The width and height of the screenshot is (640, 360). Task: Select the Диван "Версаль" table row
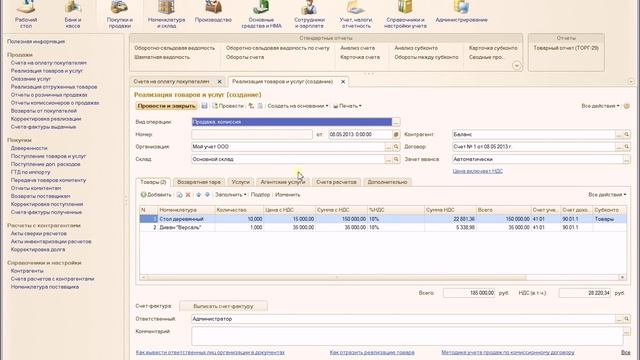point(383,227)
